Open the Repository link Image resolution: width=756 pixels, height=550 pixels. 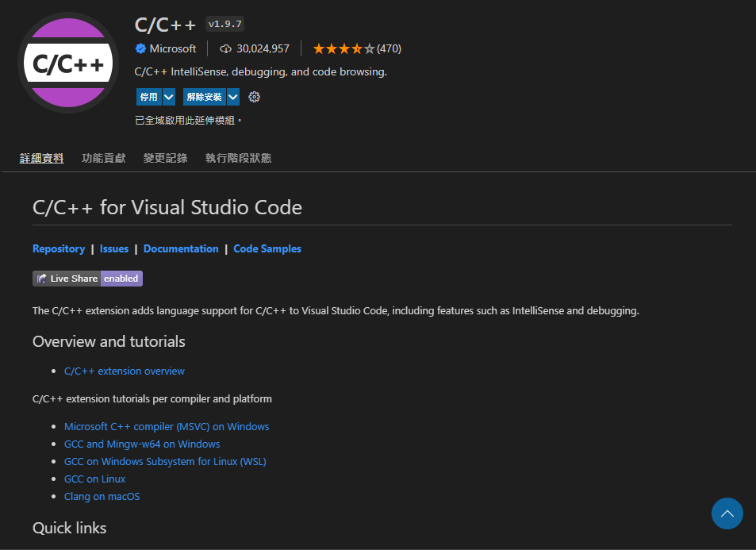[x=59, y=249]
